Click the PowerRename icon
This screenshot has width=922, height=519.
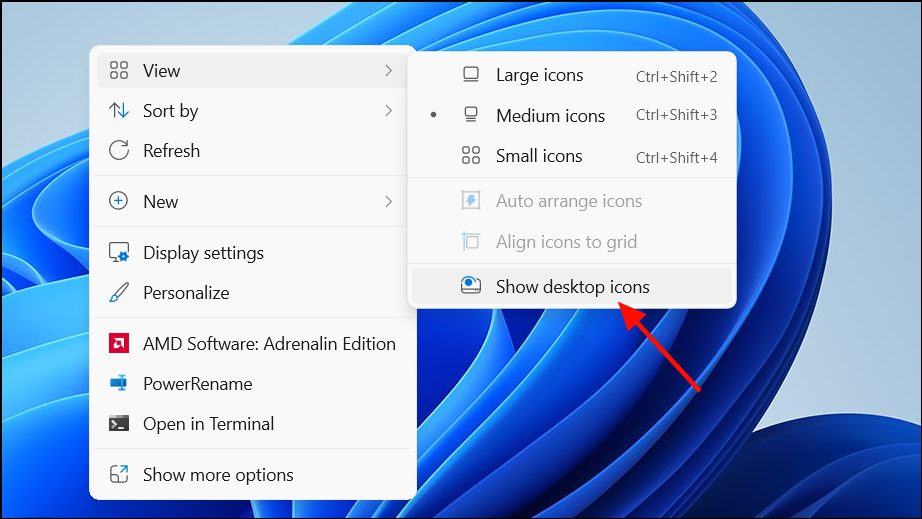click(x=119, y=383)
